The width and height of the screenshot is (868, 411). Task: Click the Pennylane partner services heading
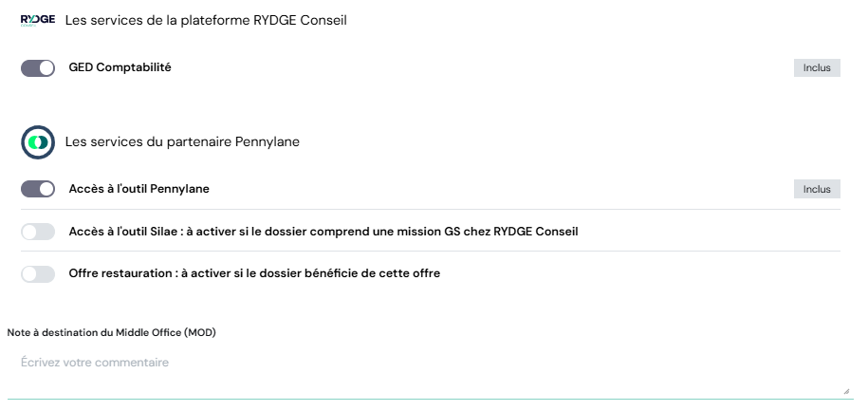pos(182,141)
